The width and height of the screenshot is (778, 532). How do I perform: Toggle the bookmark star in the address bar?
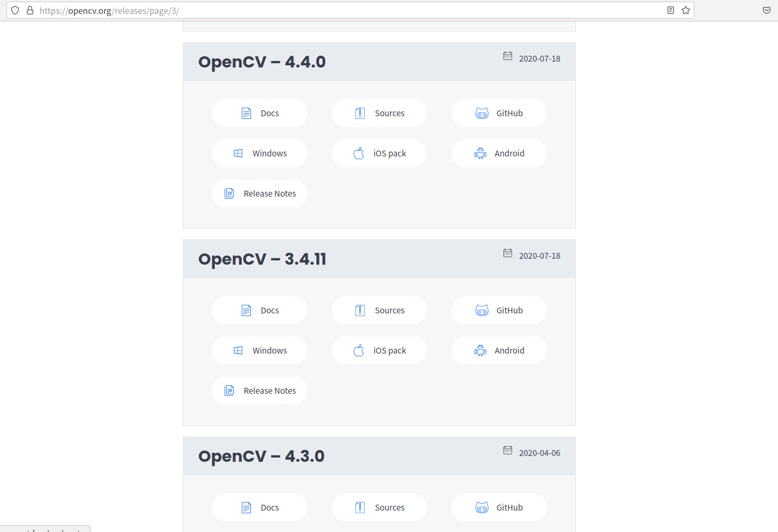[x=685, y=10]
